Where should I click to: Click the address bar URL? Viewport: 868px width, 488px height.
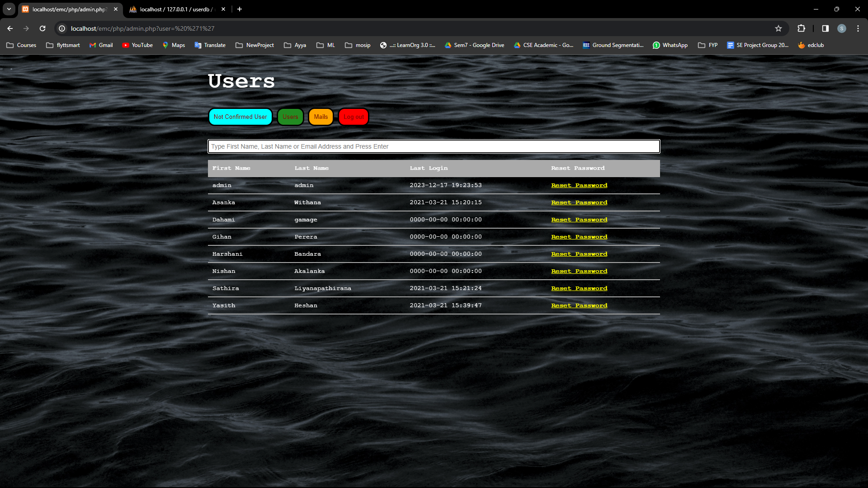click(x=143, y=28)
